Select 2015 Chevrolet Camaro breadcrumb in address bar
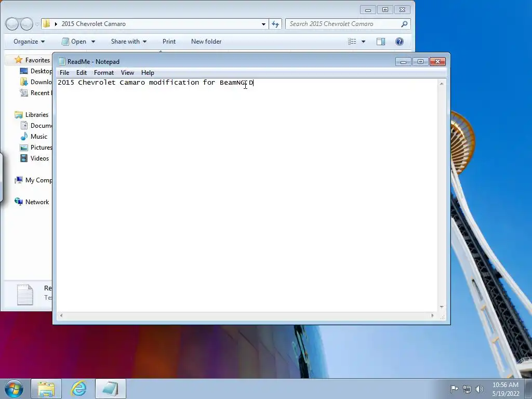The image size is (532, 399). click(94, 24)
